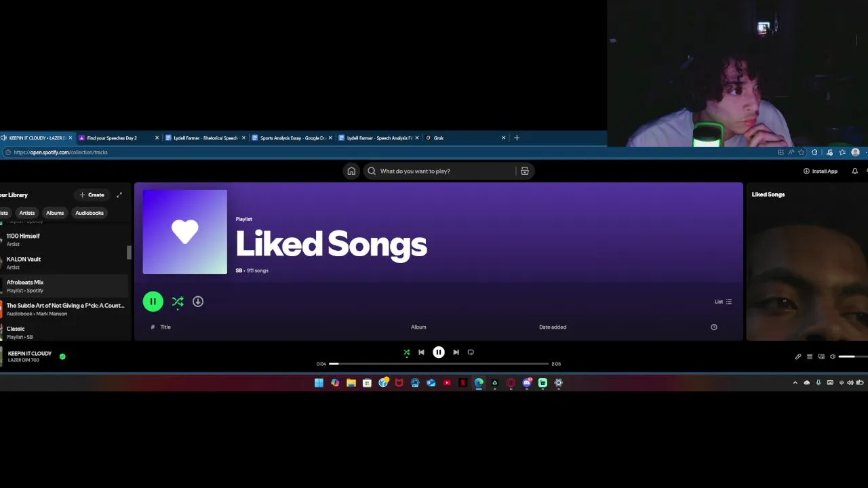Skip to the next track
868x488 pixels.
coord(456,352)
